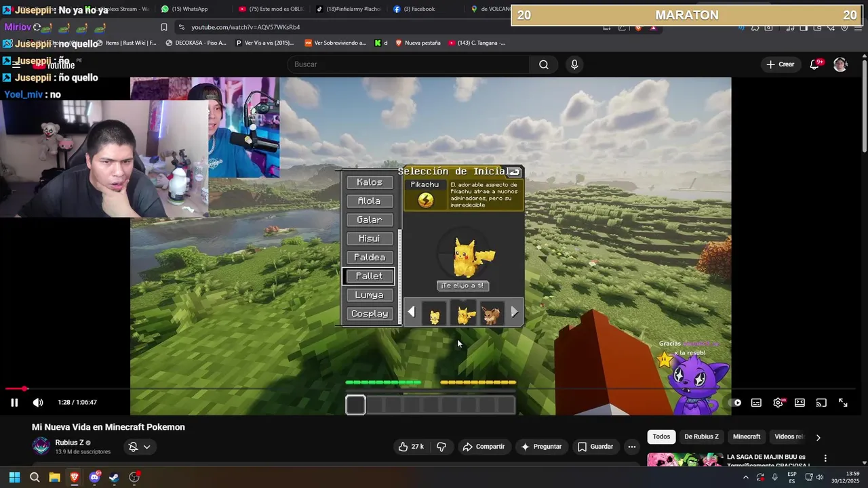
Task: Switch to the WhatsApp browser tab
Action: pyautogui.click(x=184, y=9)
